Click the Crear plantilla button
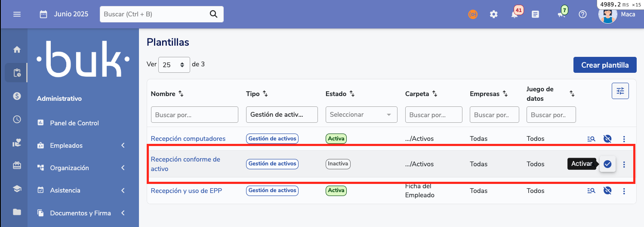The height and width of the screenshot is (227, 644). click(604, 65)
